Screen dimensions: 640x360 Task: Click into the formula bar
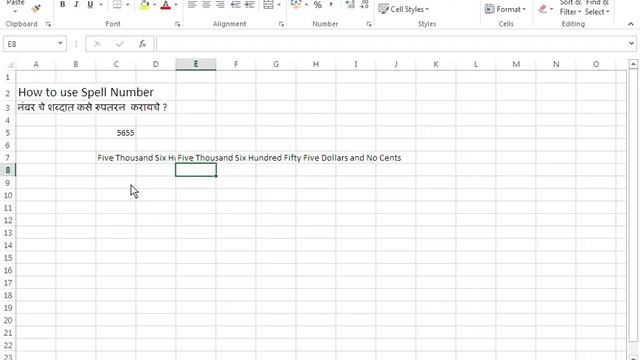391,44
